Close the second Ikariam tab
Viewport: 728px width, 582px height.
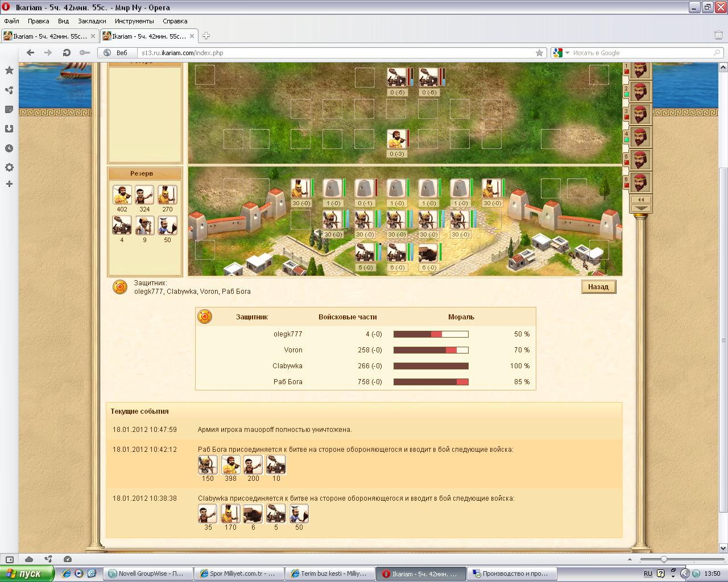(192, 36)
